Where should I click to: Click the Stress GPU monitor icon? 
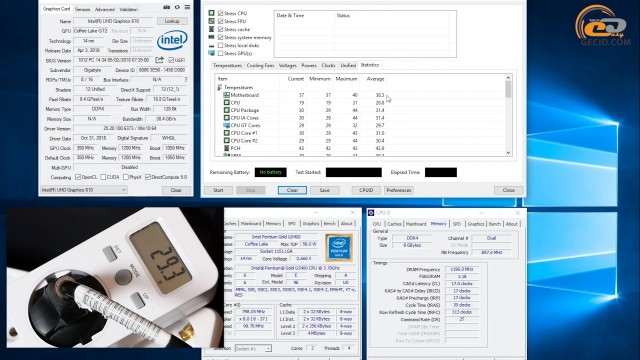[211, 53]
